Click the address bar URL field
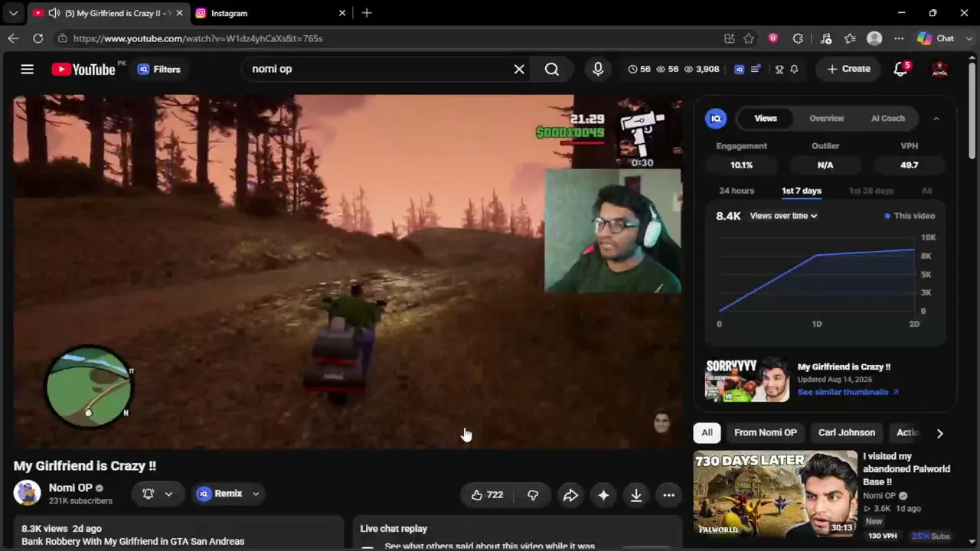 pos(390,38)
